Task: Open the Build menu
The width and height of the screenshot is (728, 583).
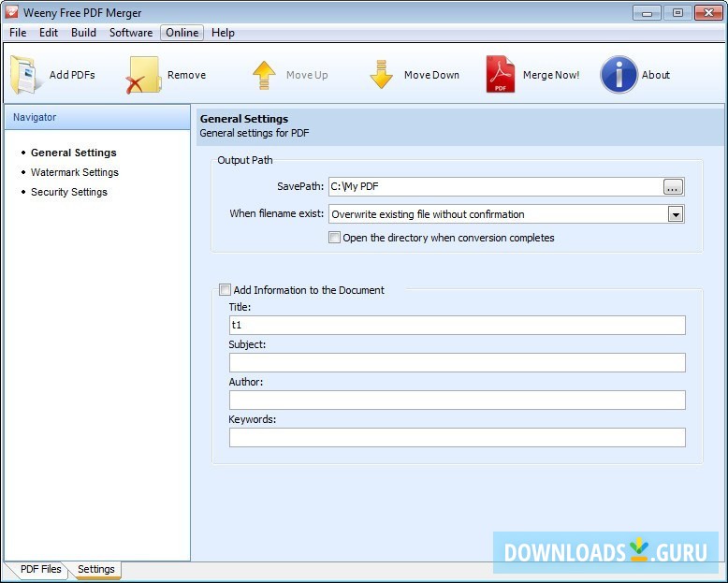Action: pos(83,33)
